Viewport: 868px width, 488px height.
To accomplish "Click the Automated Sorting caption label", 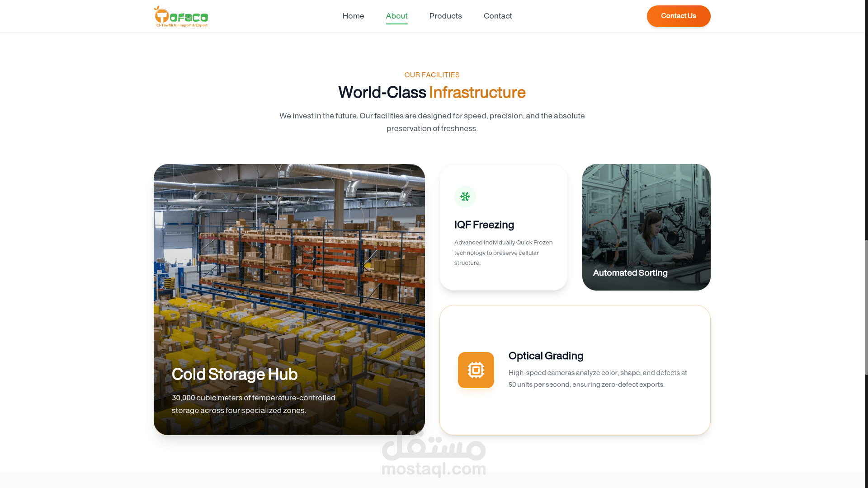I will pyautogui.click(x=630, y=273).
